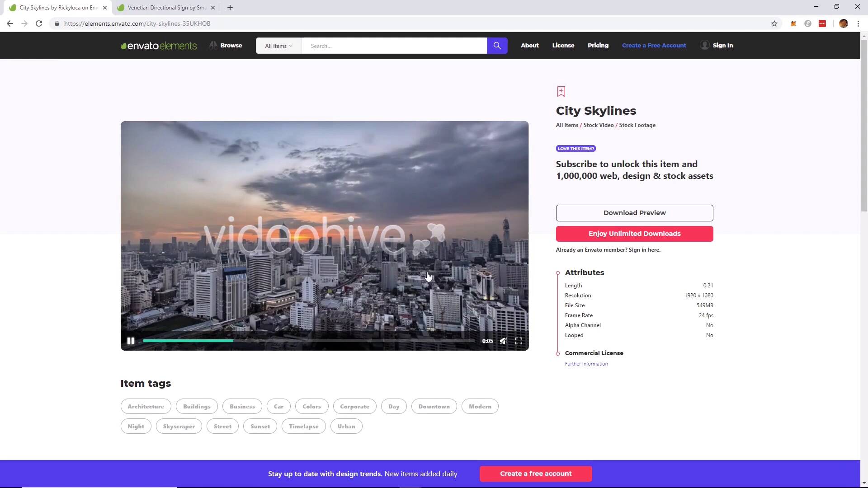Viewport: 868px width, 488px height.
Task: Click Enjoy Unlimited Downloads button
Action: click(x=634, y=234)
